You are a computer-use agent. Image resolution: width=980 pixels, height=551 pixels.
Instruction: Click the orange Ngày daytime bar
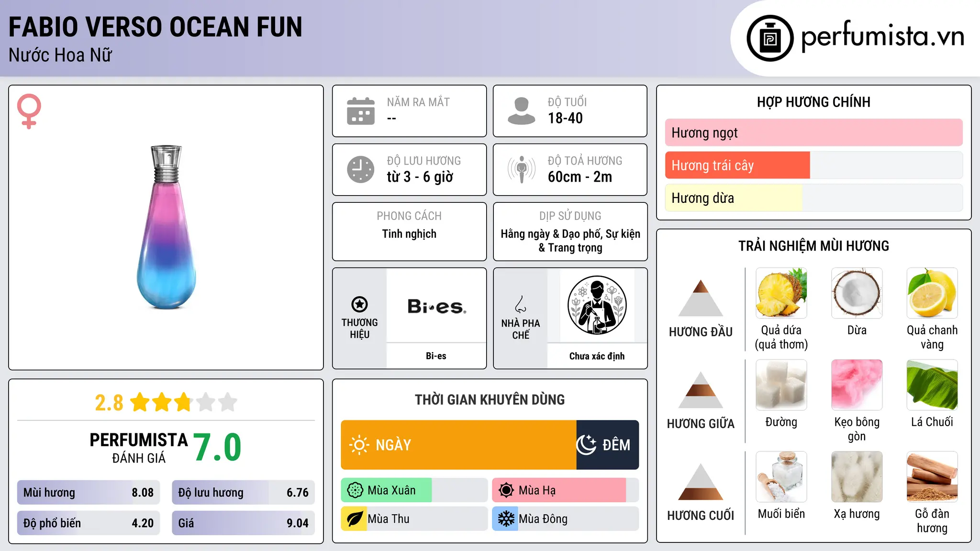pos(458,445)
